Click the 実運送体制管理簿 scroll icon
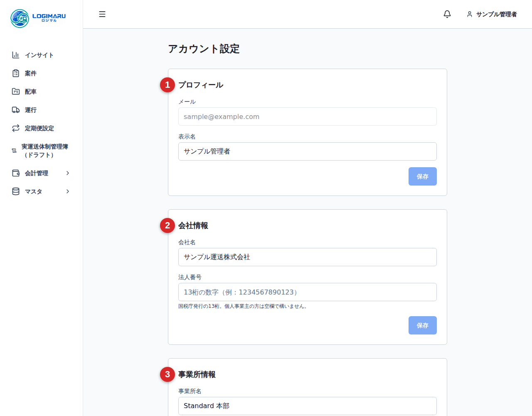532x416 pixels. (14, 151)
